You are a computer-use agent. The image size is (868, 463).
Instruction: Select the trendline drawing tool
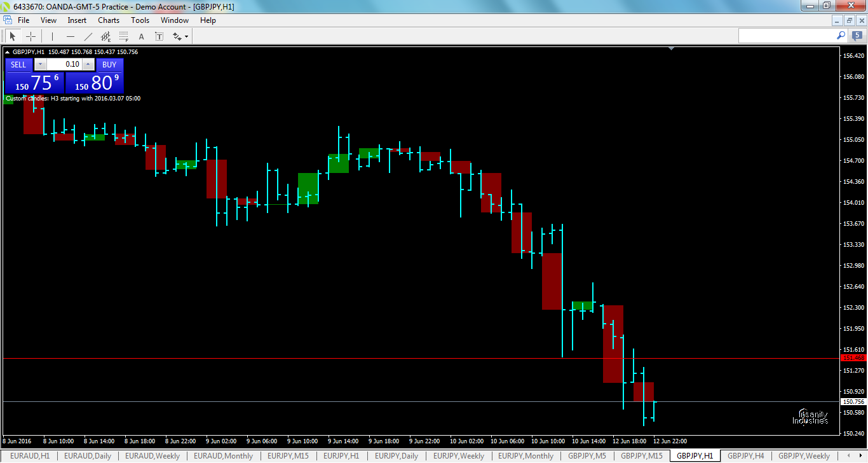(x=88, y=36)
